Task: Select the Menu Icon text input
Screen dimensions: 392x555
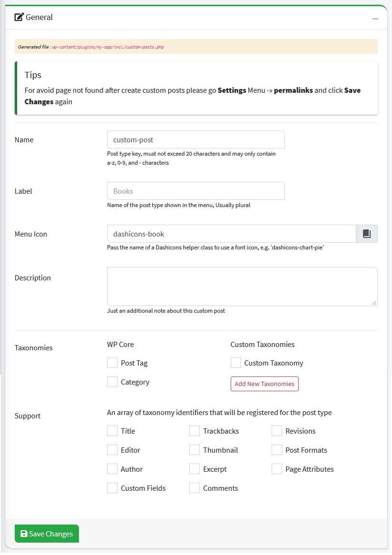Action: [x=231, y=234]
